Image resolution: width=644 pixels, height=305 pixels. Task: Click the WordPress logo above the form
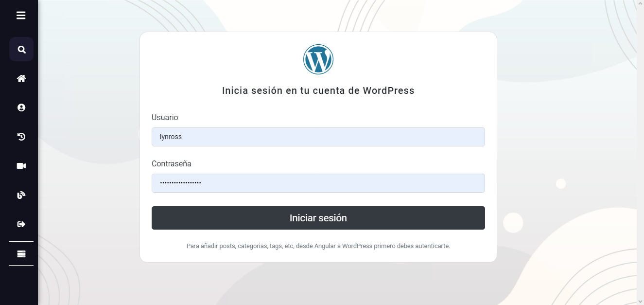318,59
